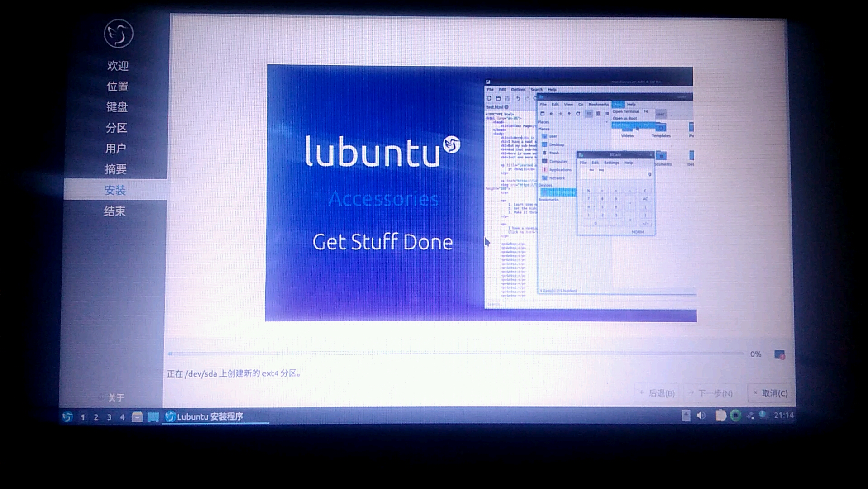Screen dimensions: 868x489
Task: Click the lubuntu Accessories slideshow image
Action: (481, 194)
